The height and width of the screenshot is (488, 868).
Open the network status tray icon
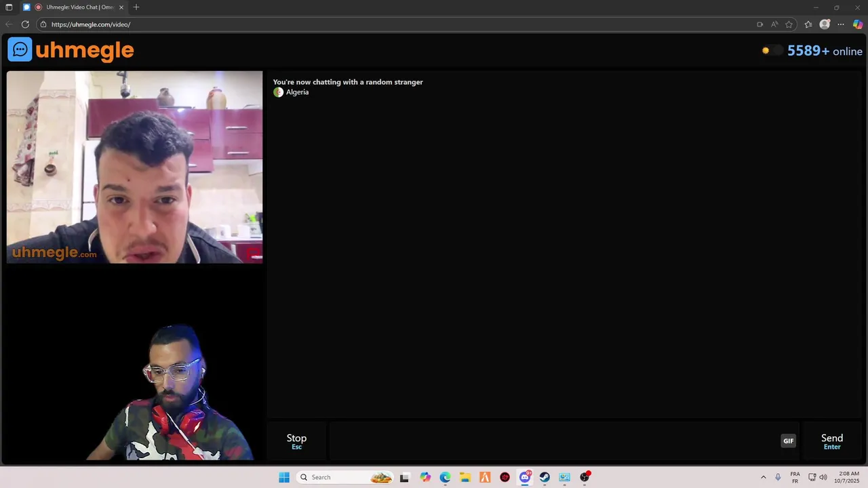pos(812,477)
